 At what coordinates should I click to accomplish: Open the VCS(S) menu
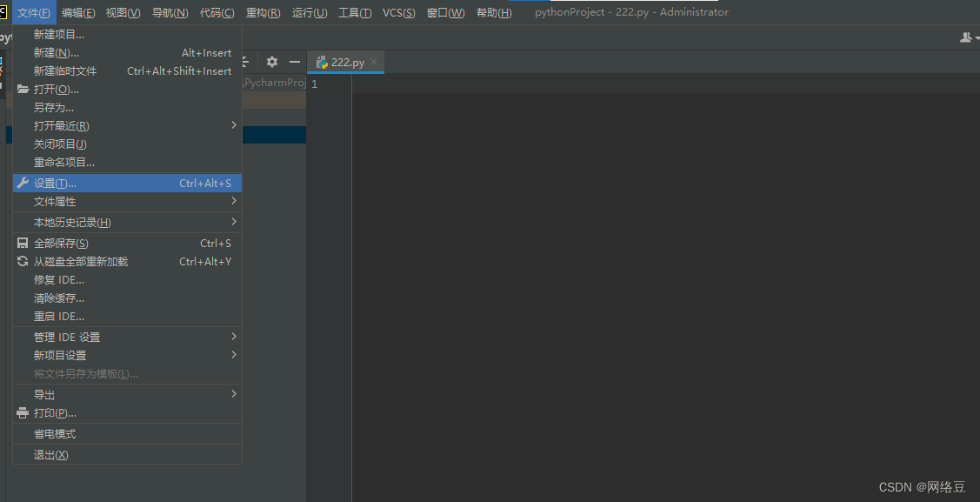(399, 12)
